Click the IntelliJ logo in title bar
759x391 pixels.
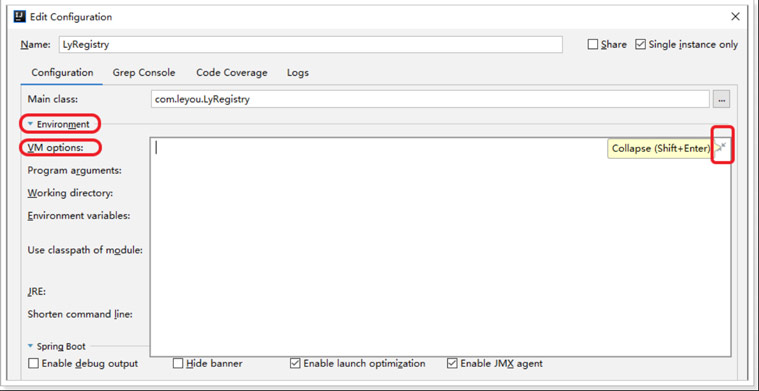click(x=19, y=16)
